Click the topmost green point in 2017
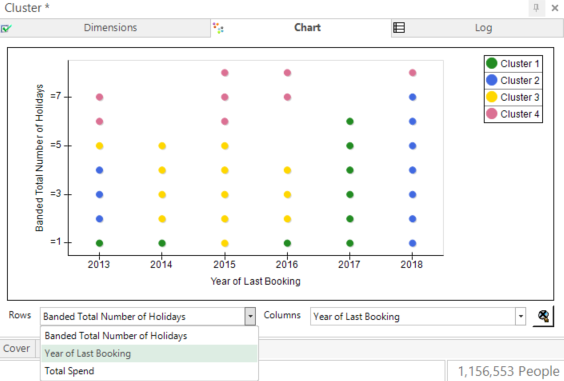 tap(350, 121)
